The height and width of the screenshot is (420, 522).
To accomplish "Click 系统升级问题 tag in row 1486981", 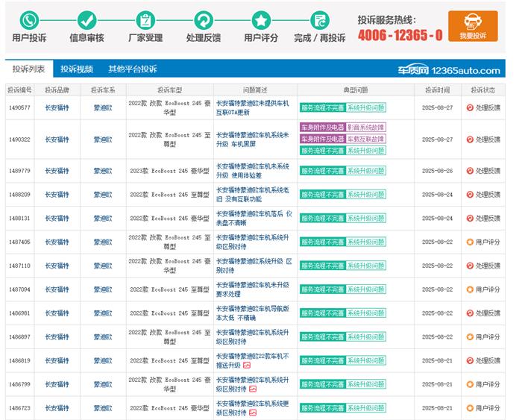I will point(366,313).
